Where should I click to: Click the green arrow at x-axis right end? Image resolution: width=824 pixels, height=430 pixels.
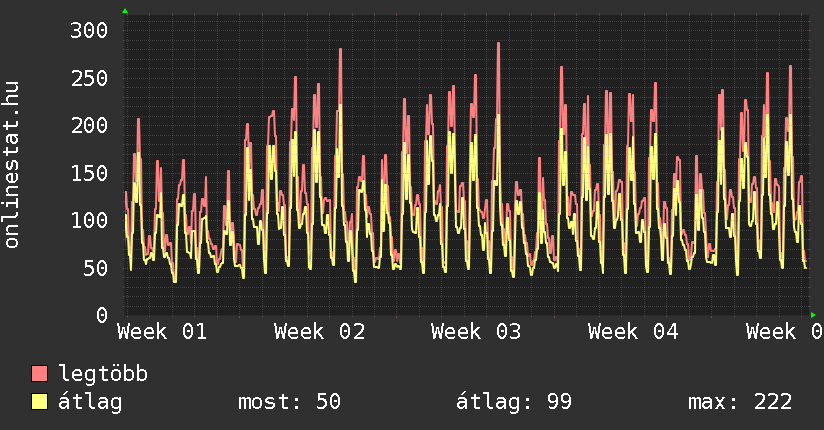[x=814, y=314]
